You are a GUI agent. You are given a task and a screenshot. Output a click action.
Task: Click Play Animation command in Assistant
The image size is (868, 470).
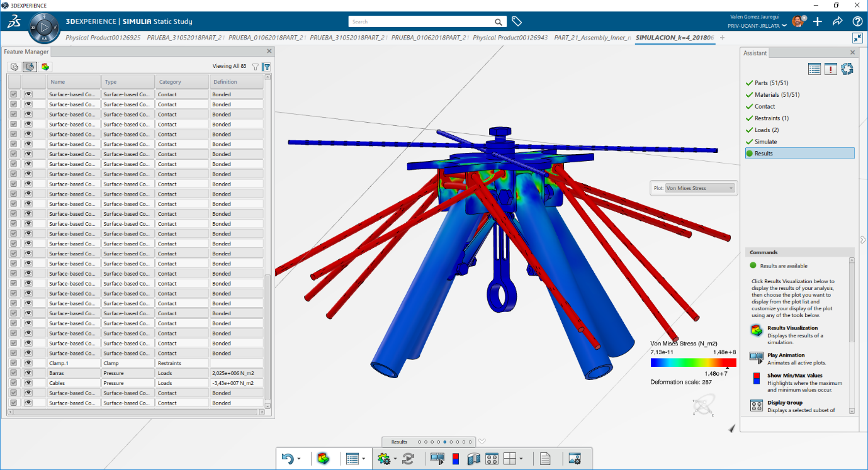point(786,355)
